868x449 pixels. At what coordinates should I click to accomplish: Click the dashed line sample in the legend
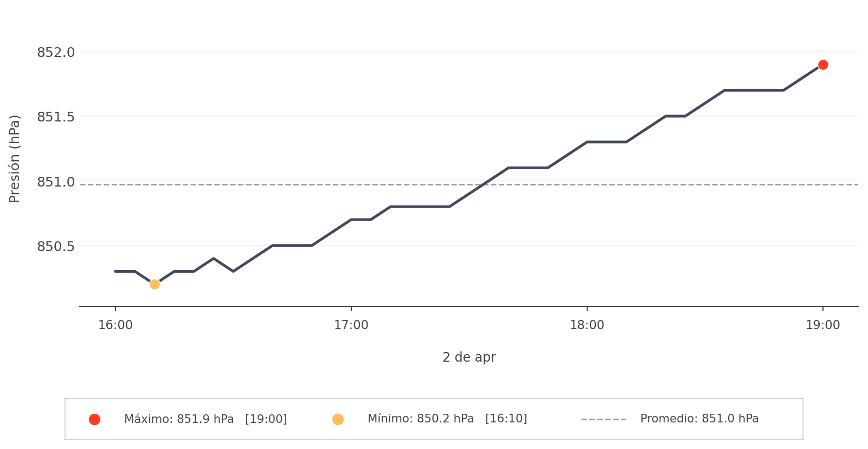[x=603, y=419]
